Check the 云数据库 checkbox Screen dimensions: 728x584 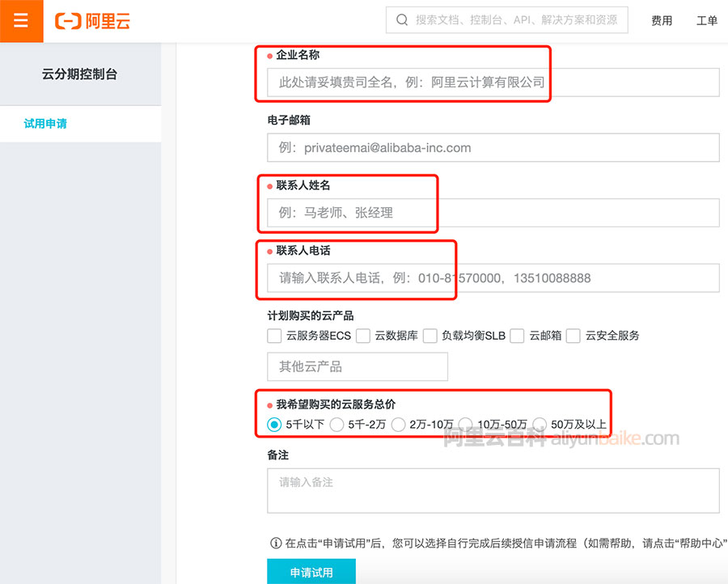(363, 336)
